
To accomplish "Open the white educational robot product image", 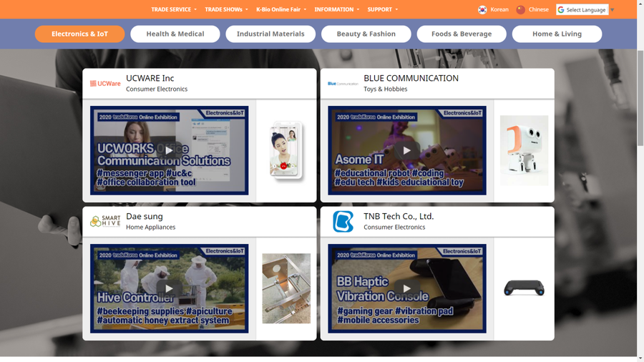I will coord(524,151).
